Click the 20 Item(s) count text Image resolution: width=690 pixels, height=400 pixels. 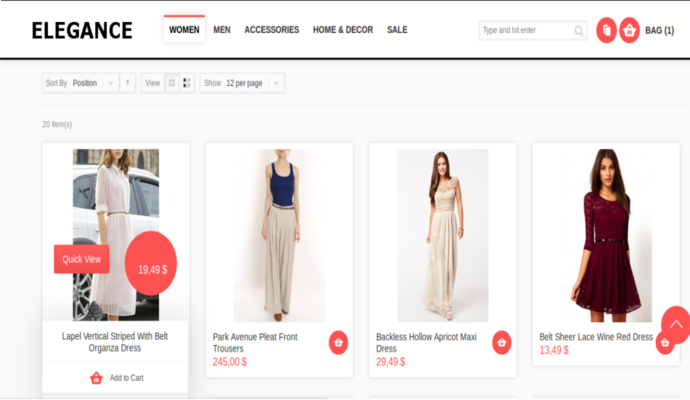click(57, 124)
